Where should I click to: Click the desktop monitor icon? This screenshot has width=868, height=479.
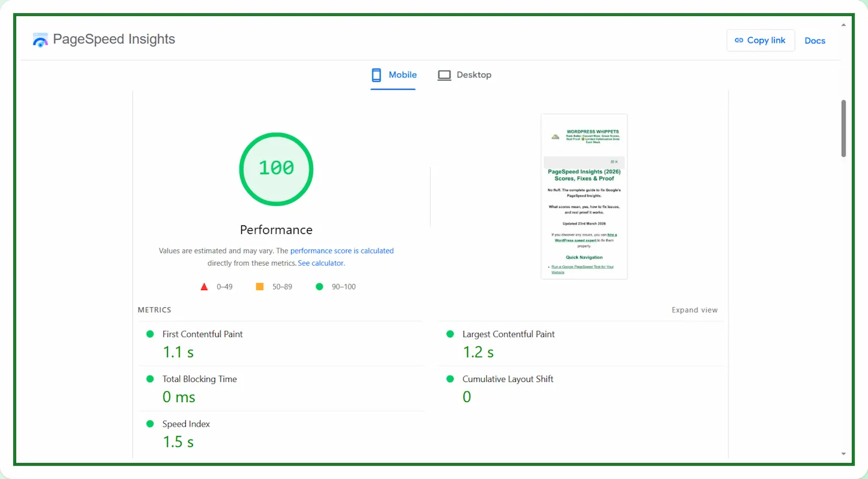(x=444, y=75)
